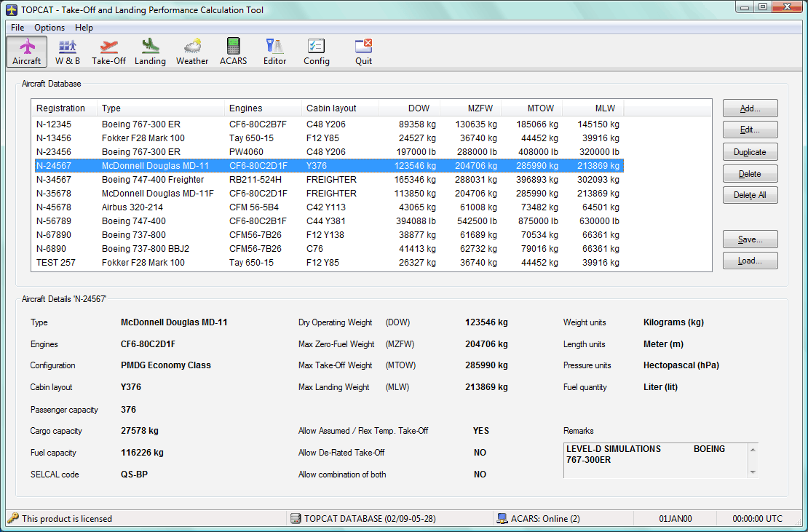The width and height of the screenshot is (808, 532).
Task: Click the QS-BP SELCAL code value
Action: click(134, 475)
